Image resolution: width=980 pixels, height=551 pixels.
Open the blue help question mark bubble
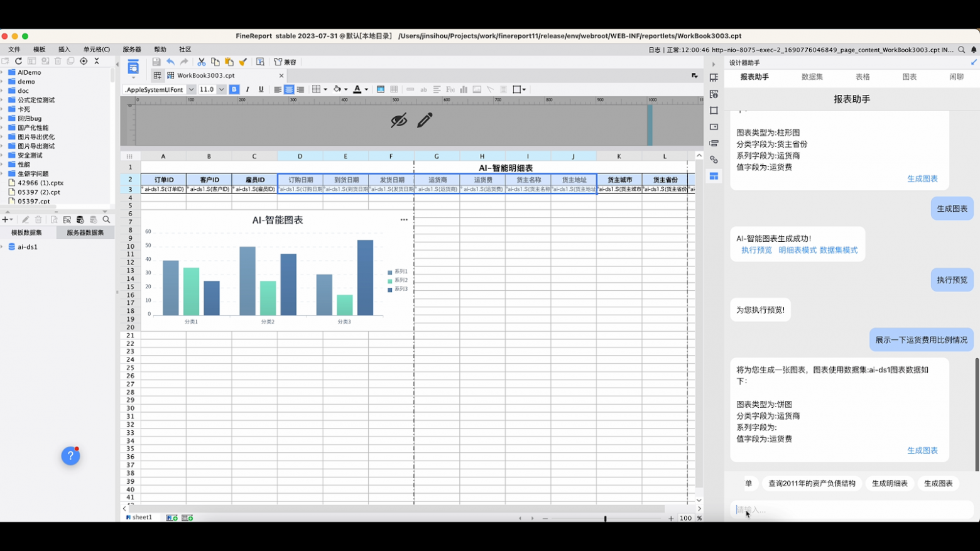click(70, 456)
